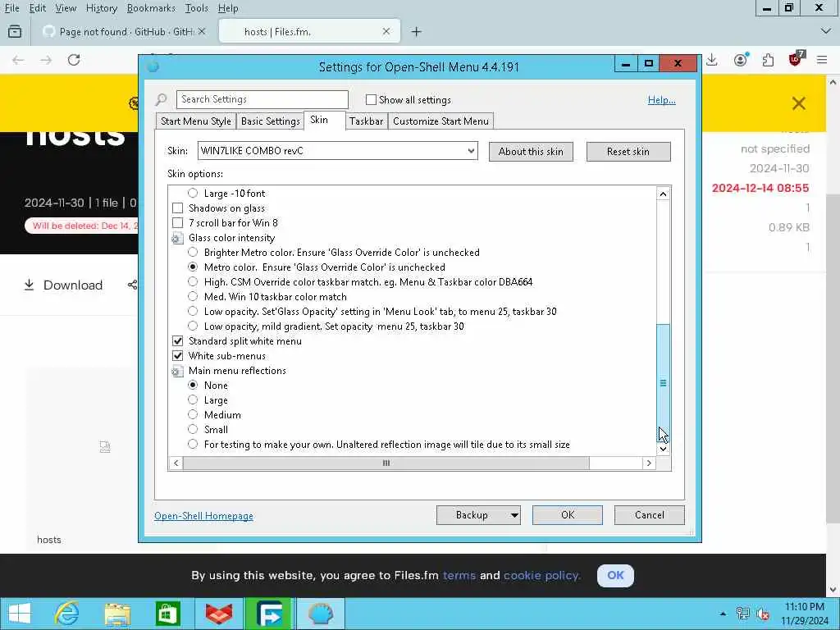
Task: Choose Small main menu reflections
Action: click(193, 429)
